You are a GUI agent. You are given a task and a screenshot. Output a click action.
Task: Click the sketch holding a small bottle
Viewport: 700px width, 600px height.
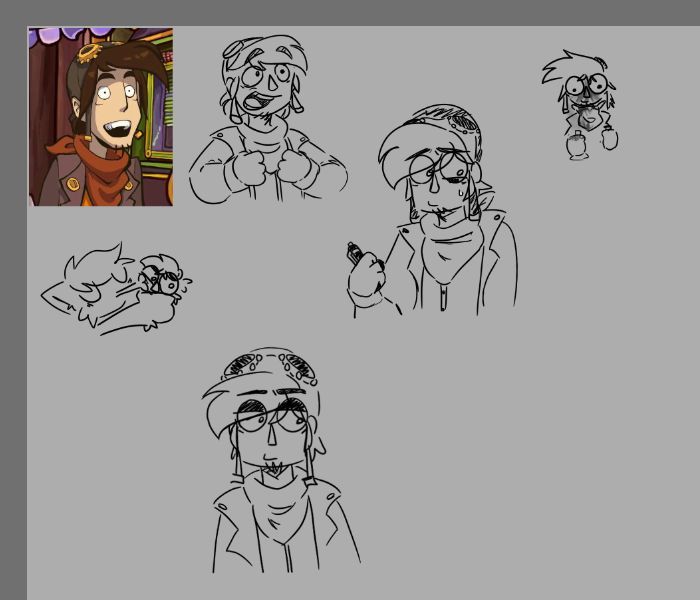coord(432,211)
